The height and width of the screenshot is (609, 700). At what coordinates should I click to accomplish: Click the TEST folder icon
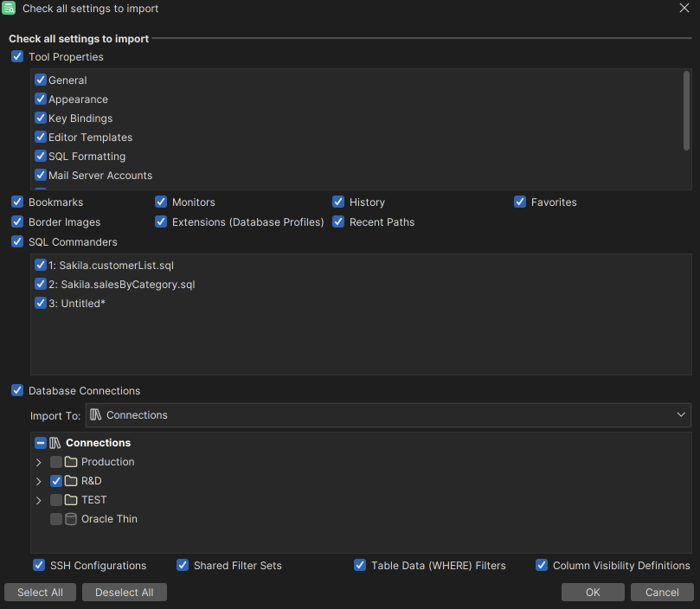(71, 500)
